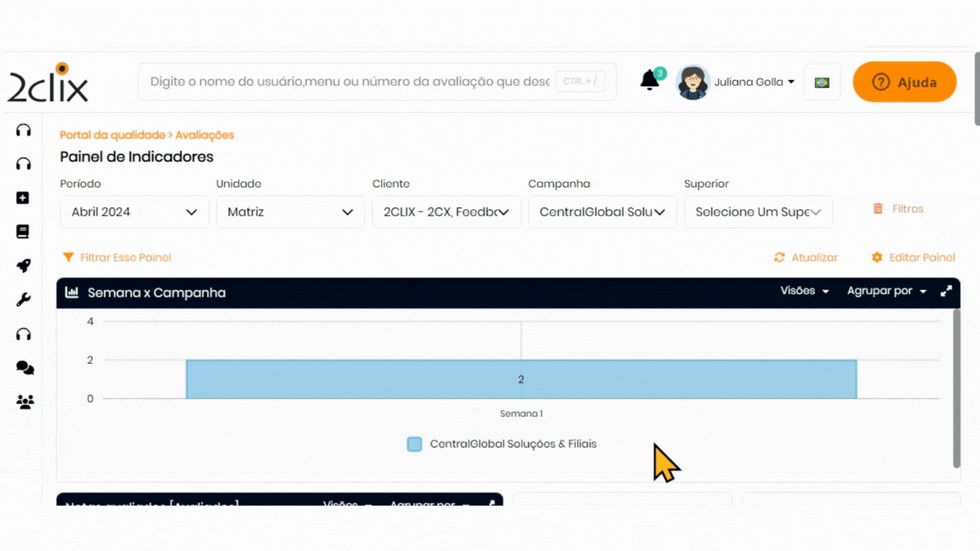The width and height of the screenshot is (980, 551).
Task: Open the wrench tools sidebar icon
Action: pyautogui.click(x=24, y=299)
